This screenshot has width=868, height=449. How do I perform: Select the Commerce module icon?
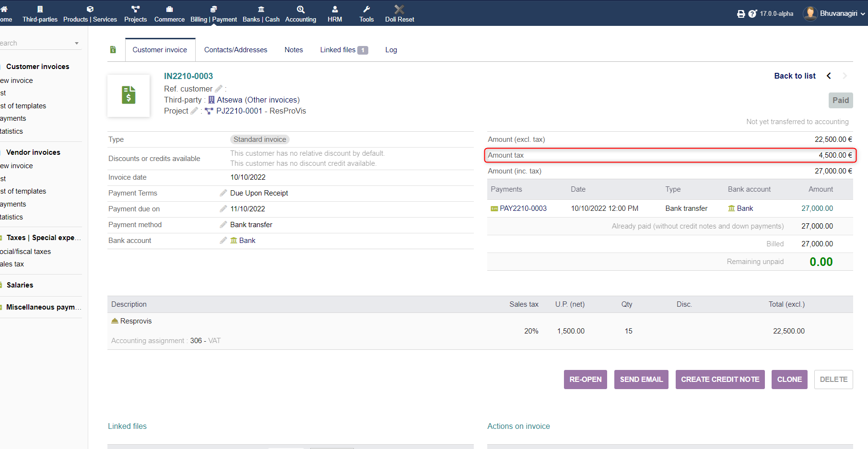[169, 8]
